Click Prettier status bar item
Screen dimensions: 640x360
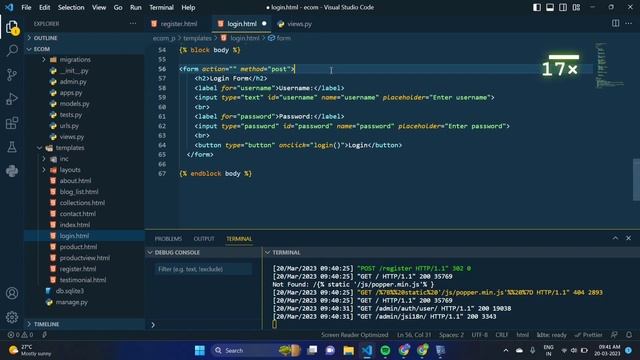(x=588, y=335)
